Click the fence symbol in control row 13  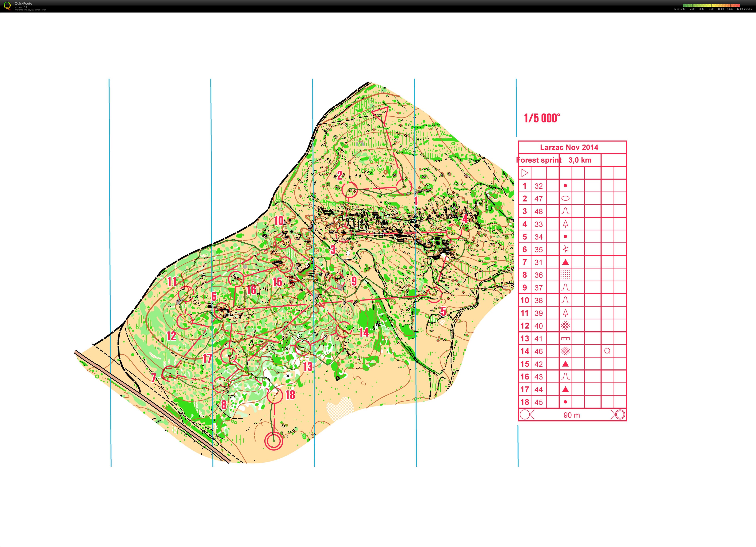pyautogui.click(x=565, y=338)
